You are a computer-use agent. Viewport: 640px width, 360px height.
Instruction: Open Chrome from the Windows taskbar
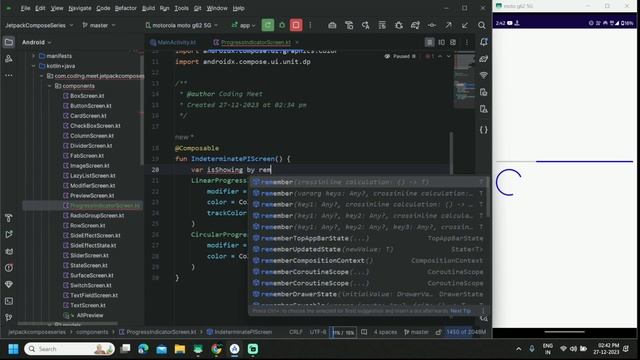[216, 349]
